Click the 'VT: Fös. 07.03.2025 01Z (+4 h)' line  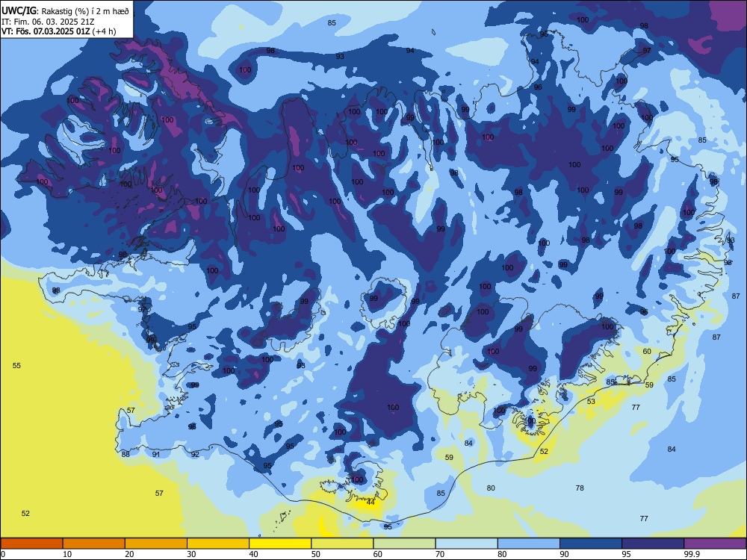(58, 31)
